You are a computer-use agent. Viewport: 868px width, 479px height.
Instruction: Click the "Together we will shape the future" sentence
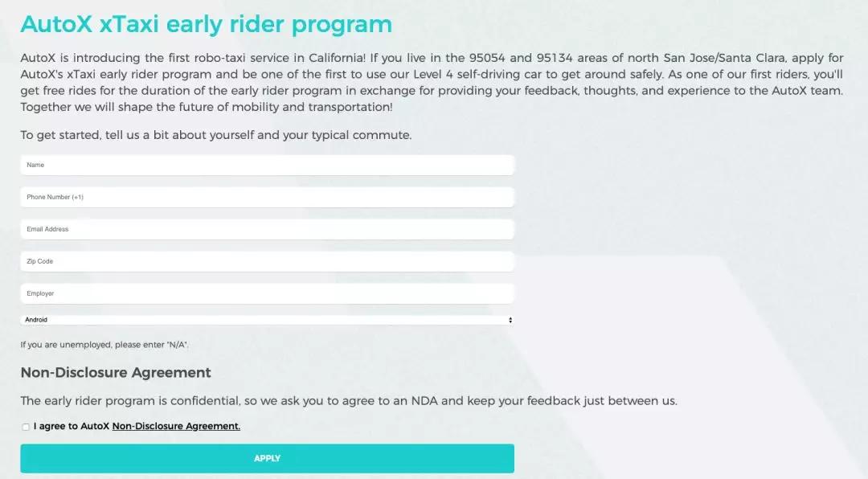click(x=207, y=107)
